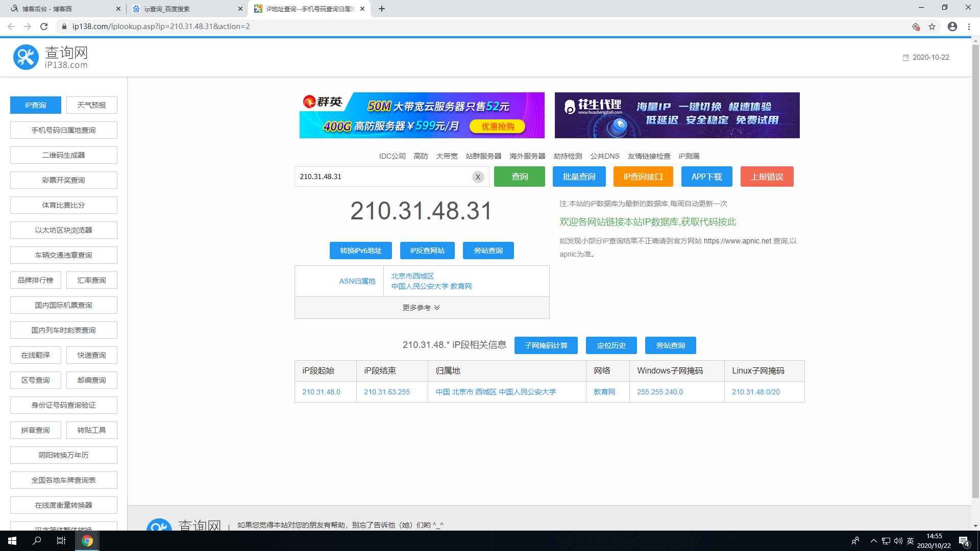Open the notification center icon
This screenshot has width=980, height=551.
(x=964, y=541)
